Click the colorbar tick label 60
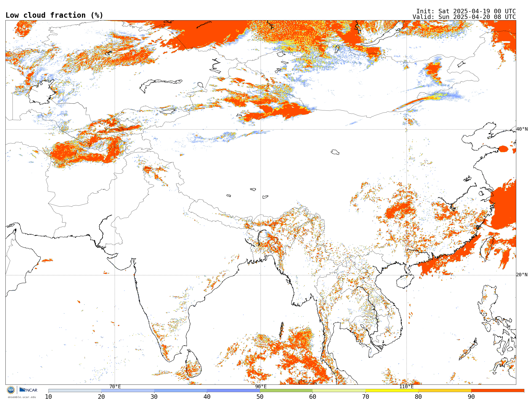Screen dimensions: 532x400 click(x=313, y=397)
